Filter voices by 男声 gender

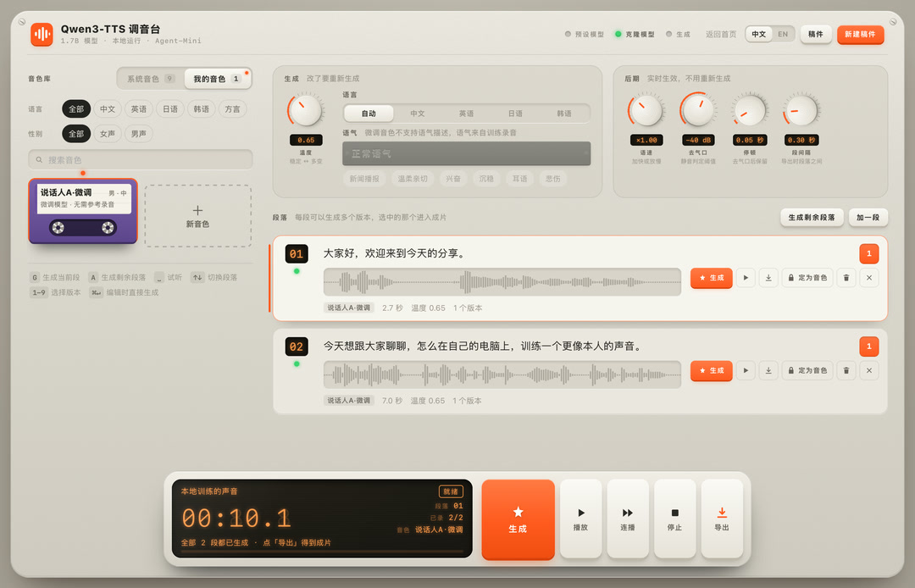pyautogui.click(x=139, y=134)
